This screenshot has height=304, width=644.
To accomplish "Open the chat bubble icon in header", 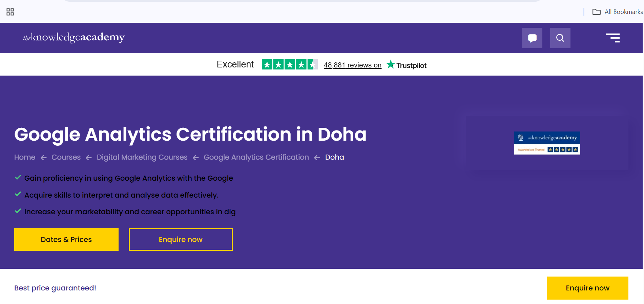I will pos(532,38).
